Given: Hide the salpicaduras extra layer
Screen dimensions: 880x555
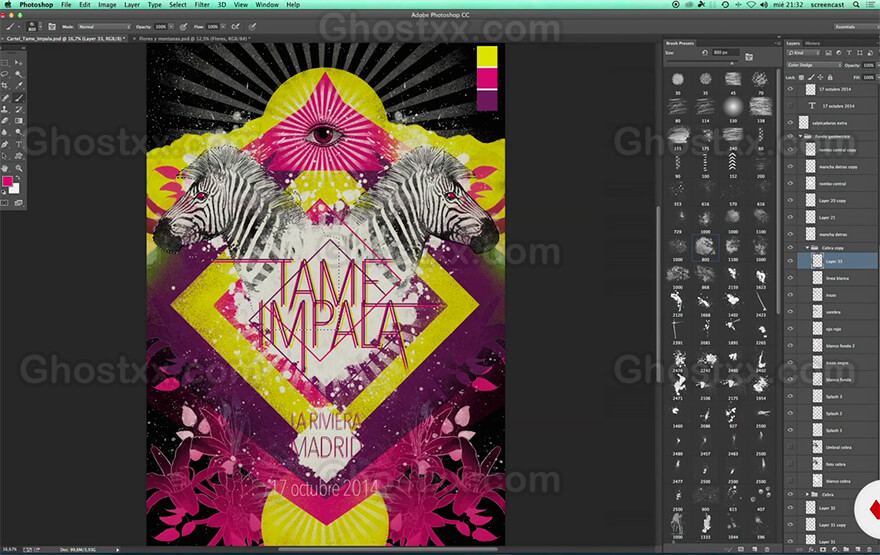Looking at the screenshot, I should pos(790,122).
